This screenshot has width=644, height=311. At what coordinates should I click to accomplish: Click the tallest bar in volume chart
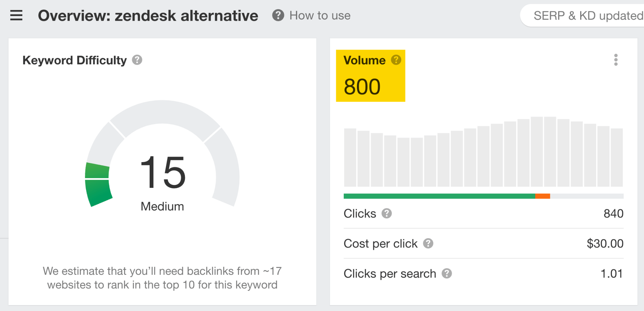(537, 152)
